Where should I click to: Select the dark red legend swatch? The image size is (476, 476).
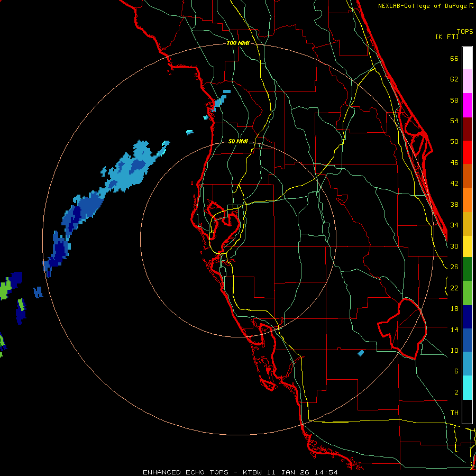pos(467,129)
